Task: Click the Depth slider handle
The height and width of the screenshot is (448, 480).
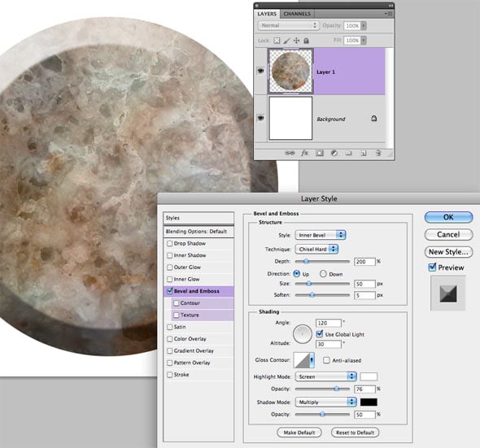Action: tap(306, 261)
